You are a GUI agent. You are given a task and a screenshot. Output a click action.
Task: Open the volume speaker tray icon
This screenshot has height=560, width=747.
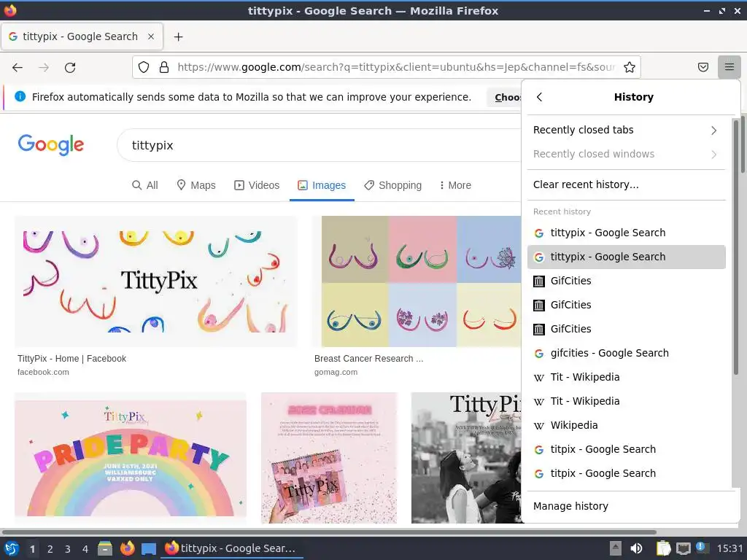[x=636, y=548]
